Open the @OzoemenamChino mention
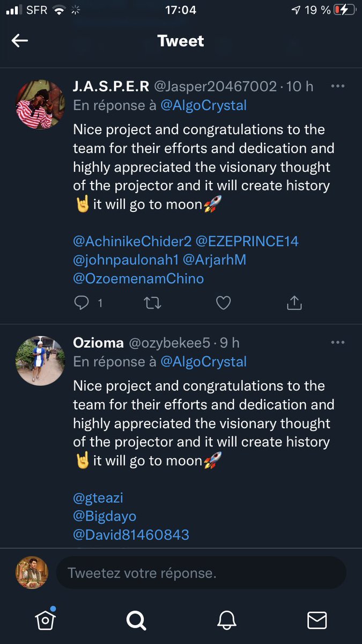This screenshot has height=644, width=362. (x=138, y=279)
